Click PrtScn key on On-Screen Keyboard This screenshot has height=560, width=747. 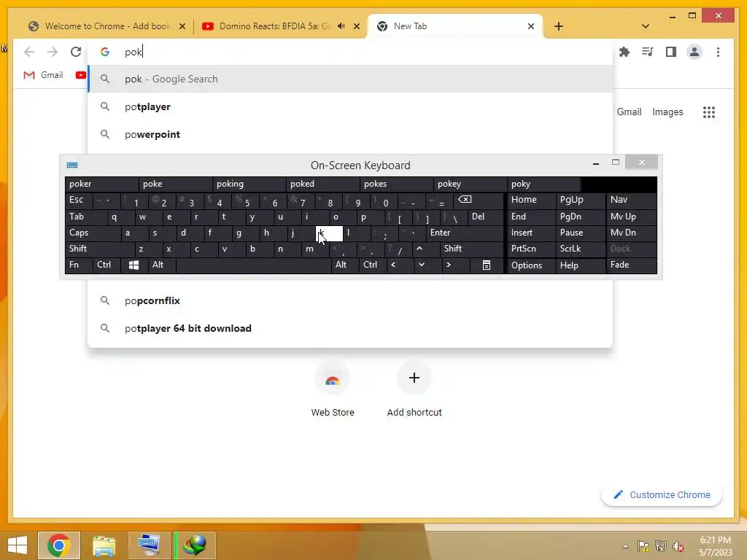click(x=531, y=249)
